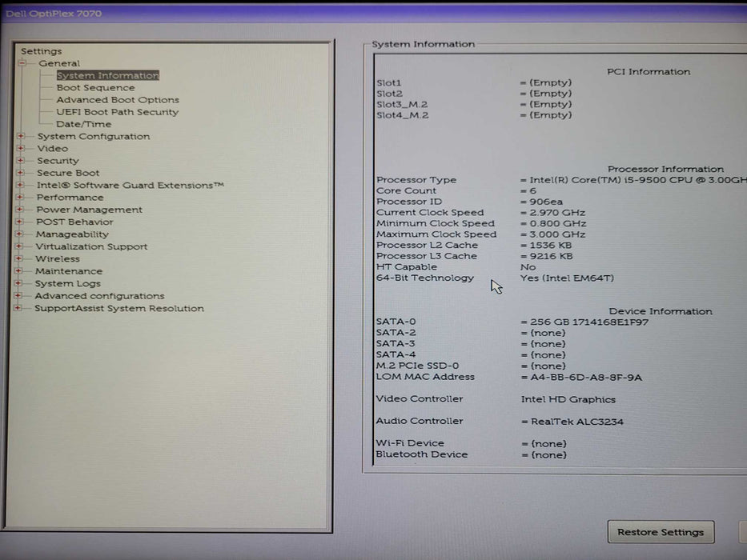Select the Security category label
Image resolution: width=747 pixels, height=560 pixels.
58,161
